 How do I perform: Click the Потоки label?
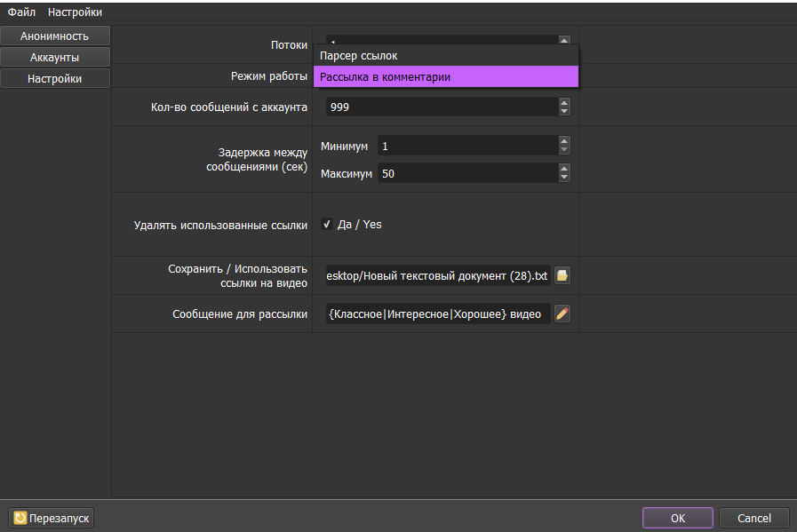(x=289, y=44)
